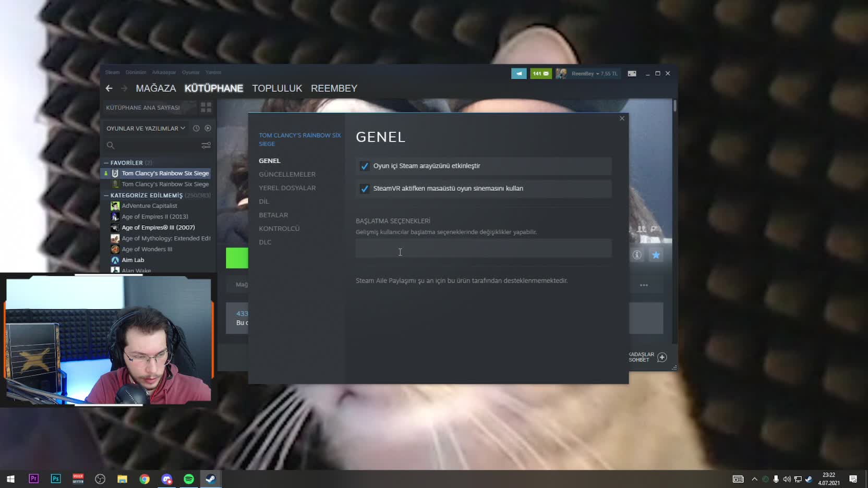Screen dimensions: 868x488
Task: Click the ReemBey profile avatar
Action: coord(561,74)
